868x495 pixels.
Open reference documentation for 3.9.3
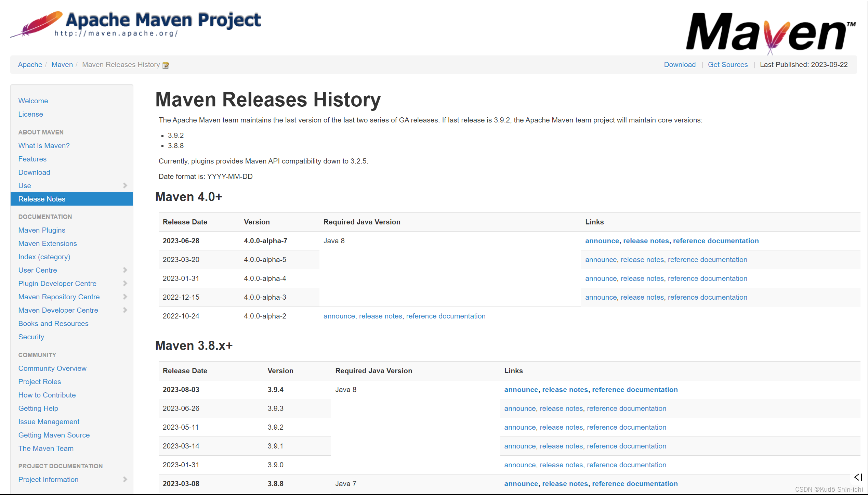click(626, 408)
